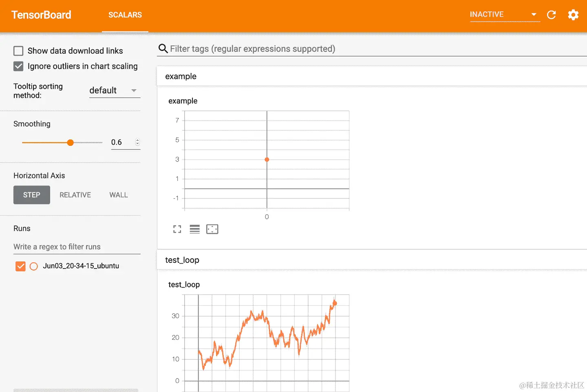587x392 pixels.
Task: Select the Jun03_20-34-15_ubuntu run radio circle
Action: click(34, 266)
